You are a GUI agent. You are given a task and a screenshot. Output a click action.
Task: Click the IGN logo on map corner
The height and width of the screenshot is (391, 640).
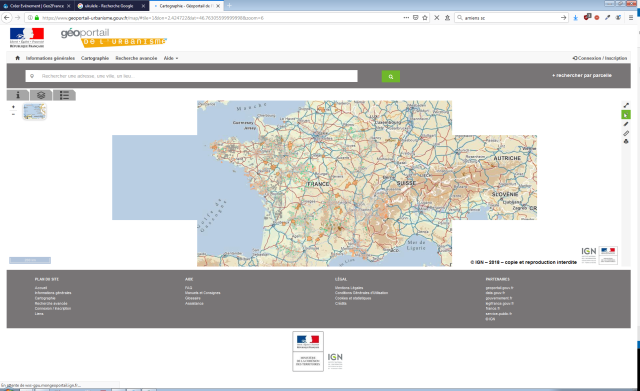589,255
